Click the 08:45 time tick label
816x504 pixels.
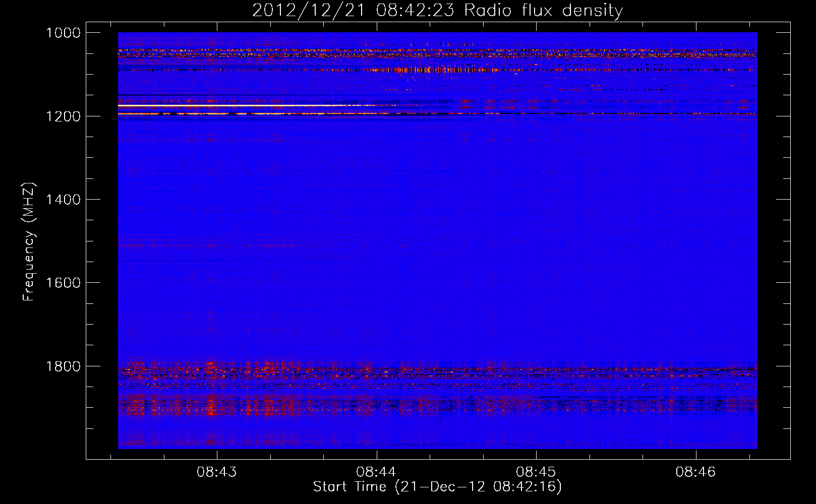click(x=536, y=472)
